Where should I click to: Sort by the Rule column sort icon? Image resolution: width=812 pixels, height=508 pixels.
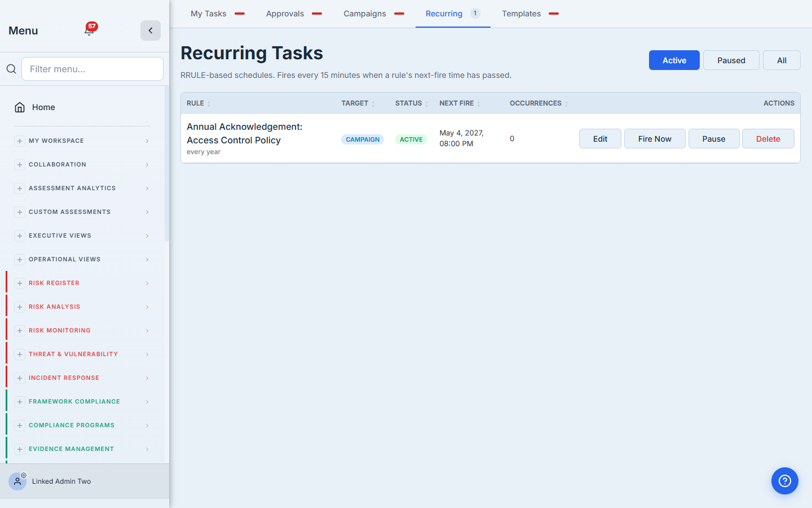click(x=209, y=104)
